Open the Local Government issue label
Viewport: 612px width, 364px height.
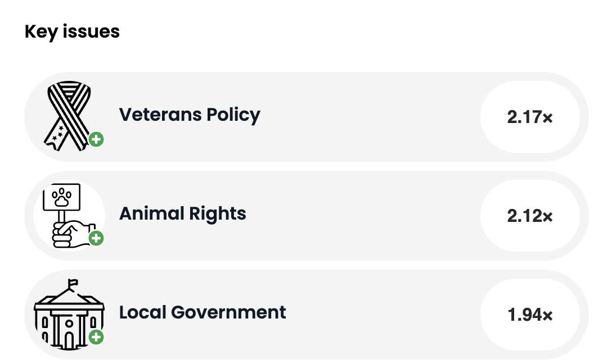(202, 312)
